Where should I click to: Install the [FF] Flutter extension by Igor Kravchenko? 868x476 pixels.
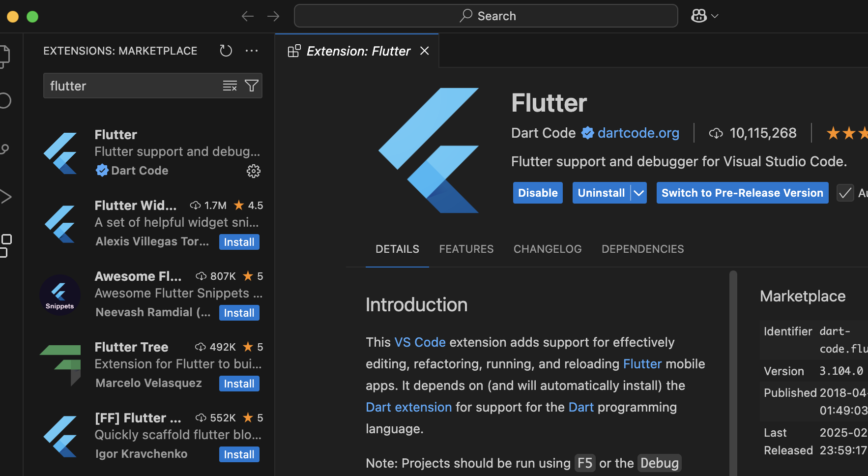tap(239, 454)
